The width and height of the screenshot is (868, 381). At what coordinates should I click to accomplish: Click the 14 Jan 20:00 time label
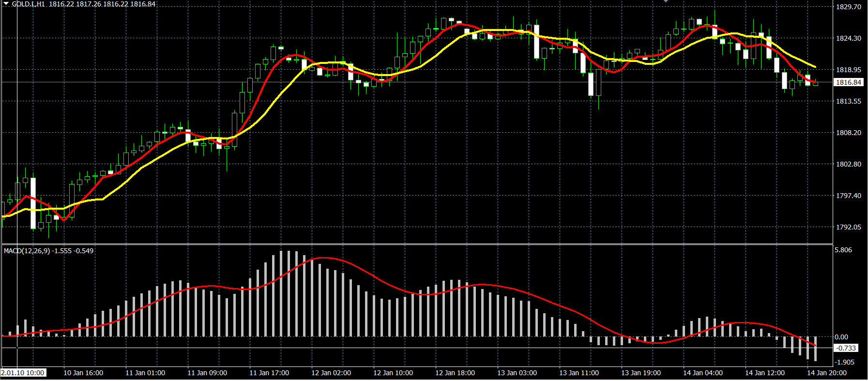(x=827, y=373)
